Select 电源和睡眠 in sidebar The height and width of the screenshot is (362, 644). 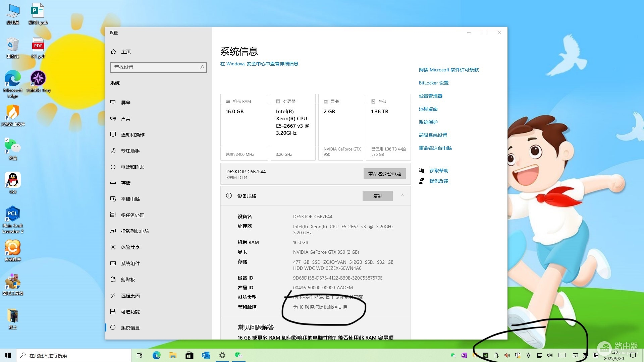tap(159, 167)
